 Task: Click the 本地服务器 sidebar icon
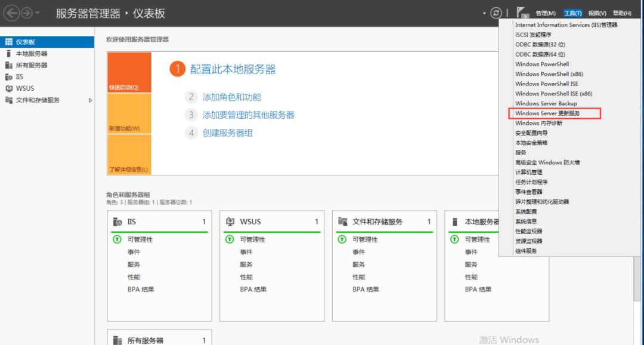click(8, 54)
